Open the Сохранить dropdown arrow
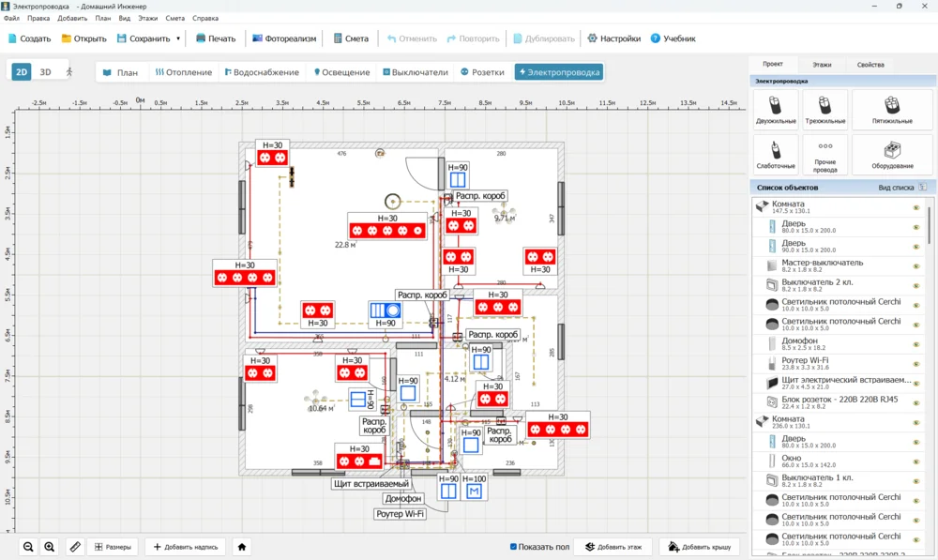 coord(178,39)
